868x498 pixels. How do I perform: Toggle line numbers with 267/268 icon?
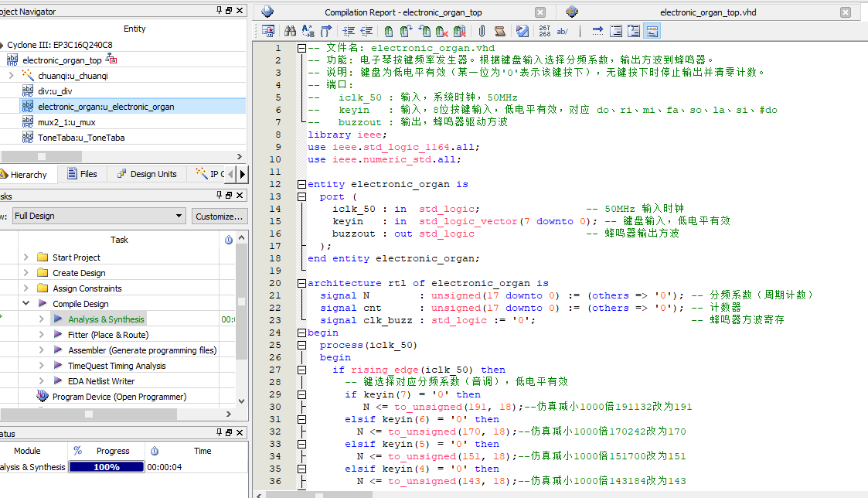click(x=545, y=31)
